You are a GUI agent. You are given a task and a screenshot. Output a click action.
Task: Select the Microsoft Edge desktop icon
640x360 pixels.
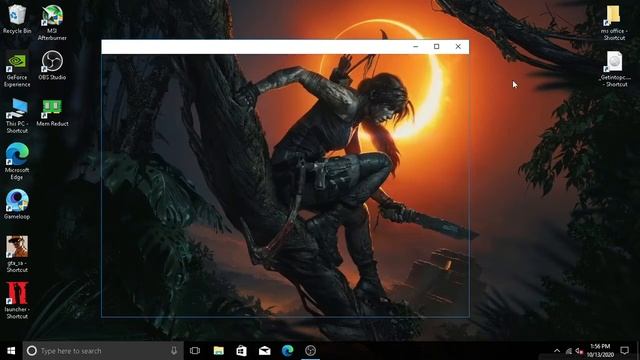(17, 162)
